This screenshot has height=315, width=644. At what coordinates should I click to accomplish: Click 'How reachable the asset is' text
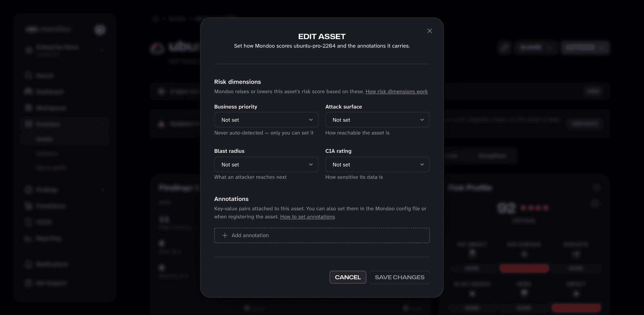click(x=357, y=133)
